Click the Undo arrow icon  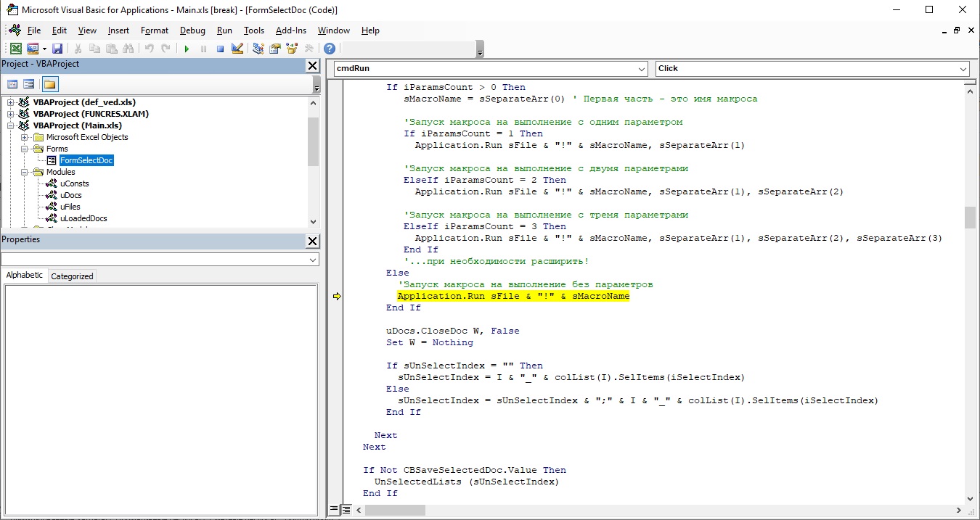point(150,49)
